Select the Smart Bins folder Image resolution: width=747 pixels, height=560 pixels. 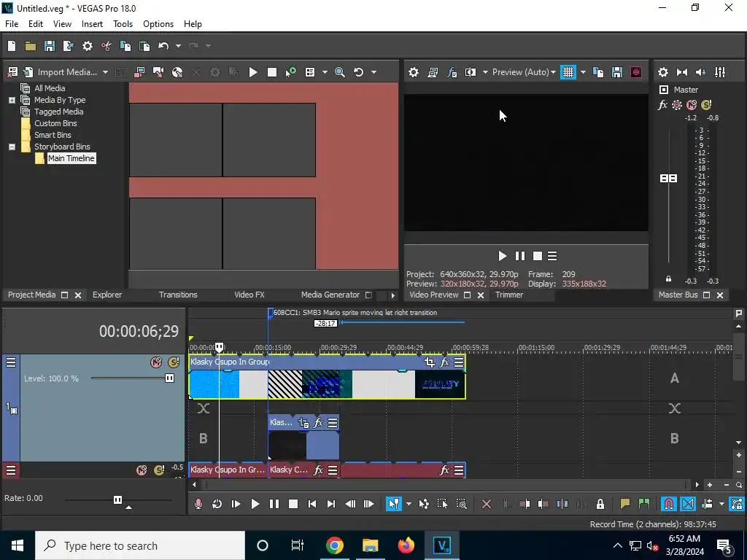(53, 135)
